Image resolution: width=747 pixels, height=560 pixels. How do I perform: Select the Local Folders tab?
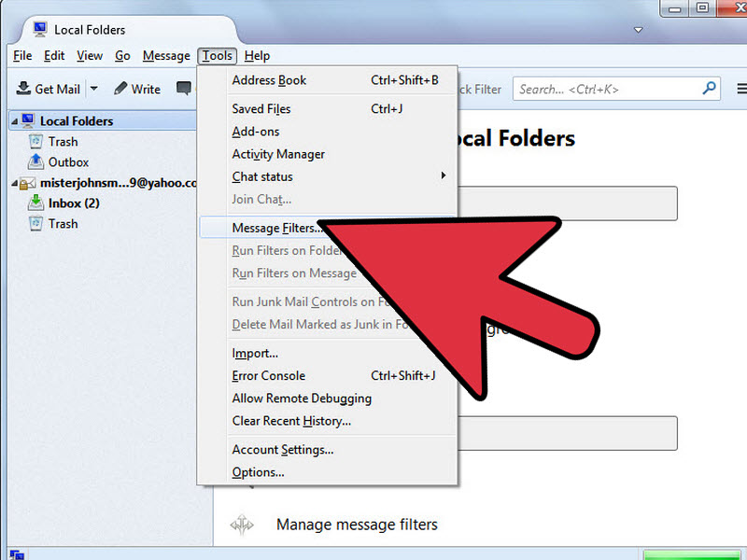pyautogui.click(x=129, y=30)
